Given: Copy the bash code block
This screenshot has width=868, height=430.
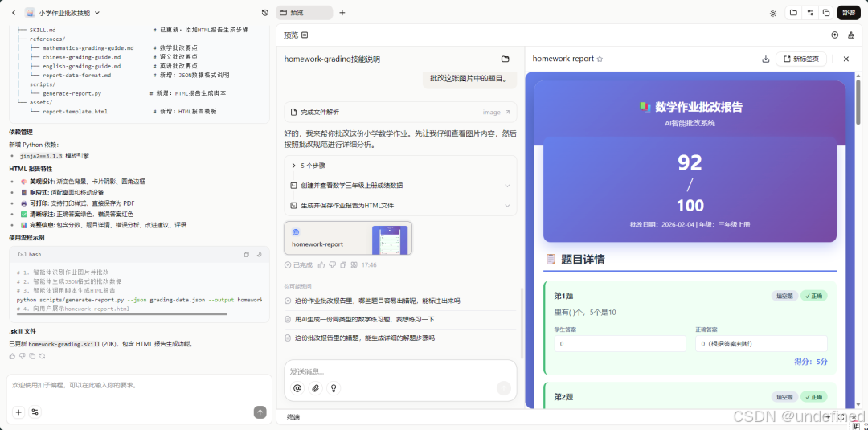Looking at the screenshot, I should [x=247, y=255].
